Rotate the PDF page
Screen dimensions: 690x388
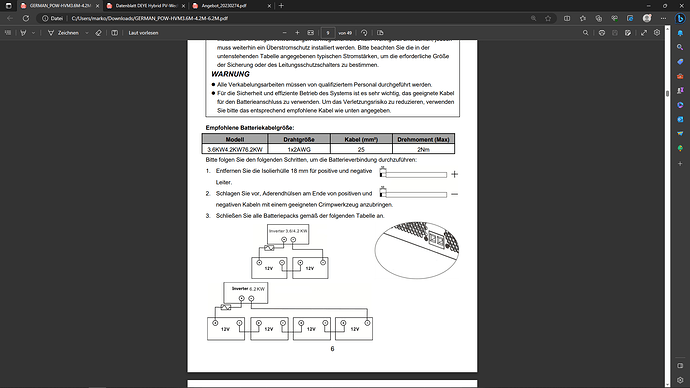[x=364, y=33]
